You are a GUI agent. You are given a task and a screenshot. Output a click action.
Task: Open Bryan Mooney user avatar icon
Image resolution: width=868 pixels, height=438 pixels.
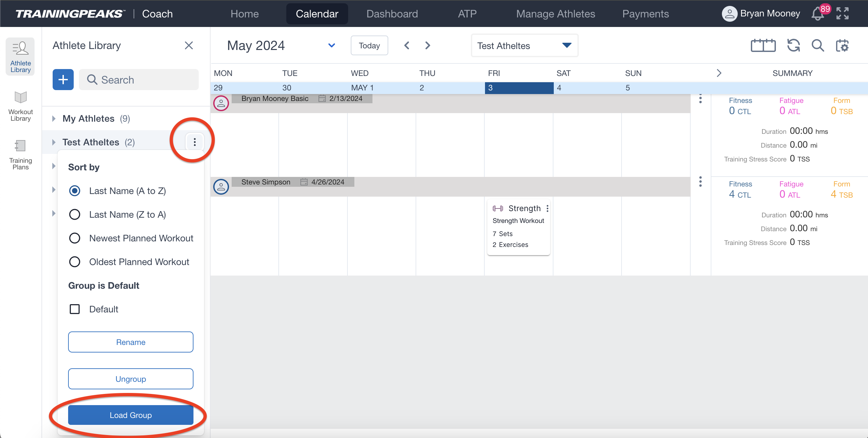pyautogui.click(x=729, y=14)
